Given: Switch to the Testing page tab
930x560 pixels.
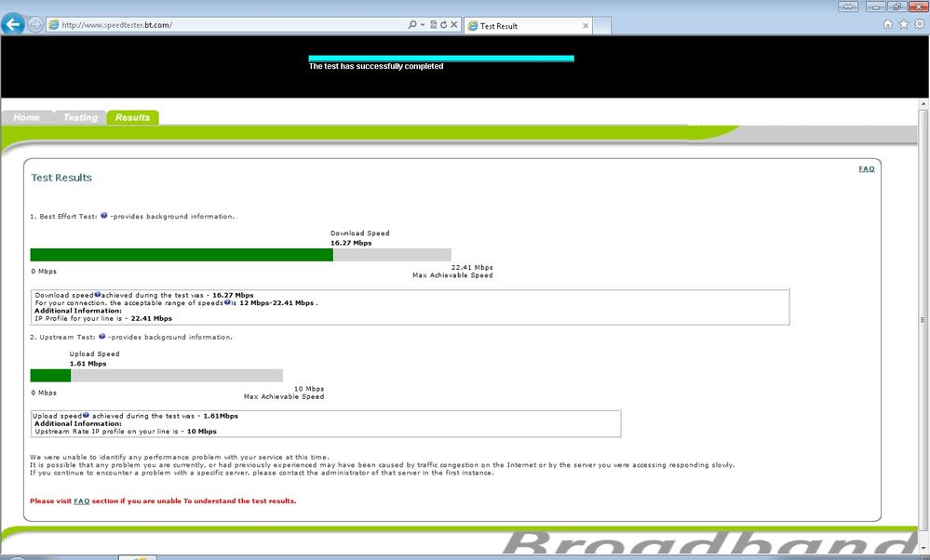Looking at the screenshot, I should pyautogui.click(x=80, y=117).
